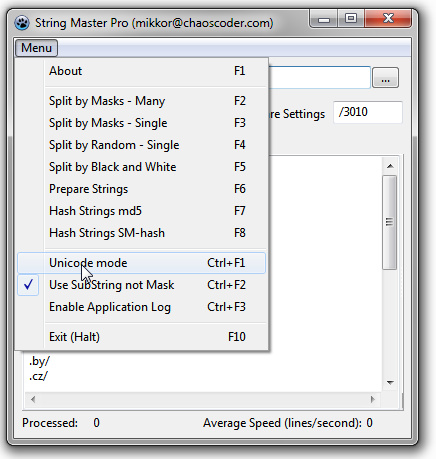Click the horizontal scroll left arrow

point(33,399)
